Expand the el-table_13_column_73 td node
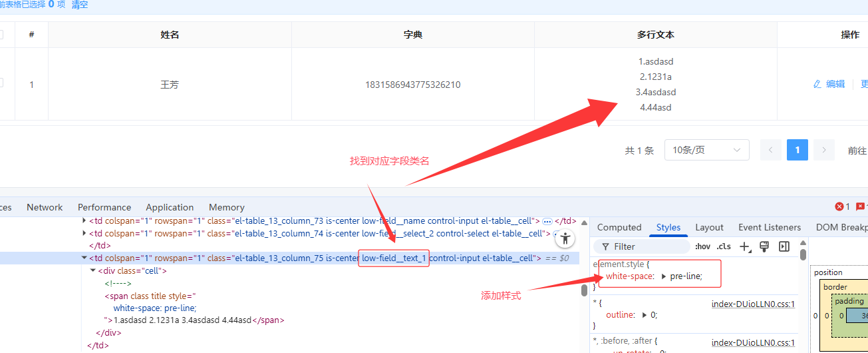Viewport: 868px width, 353px height. pos(84,220)
